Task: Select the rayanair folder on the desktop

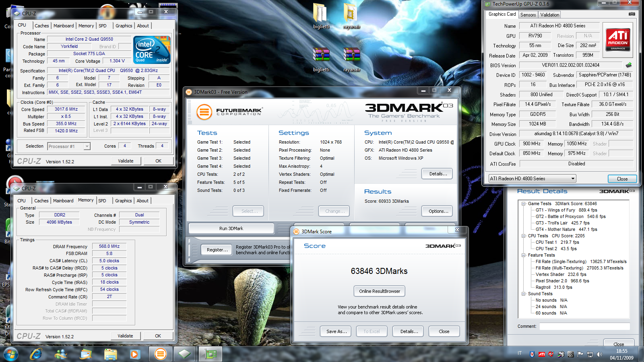Action: tap(351, 16)
